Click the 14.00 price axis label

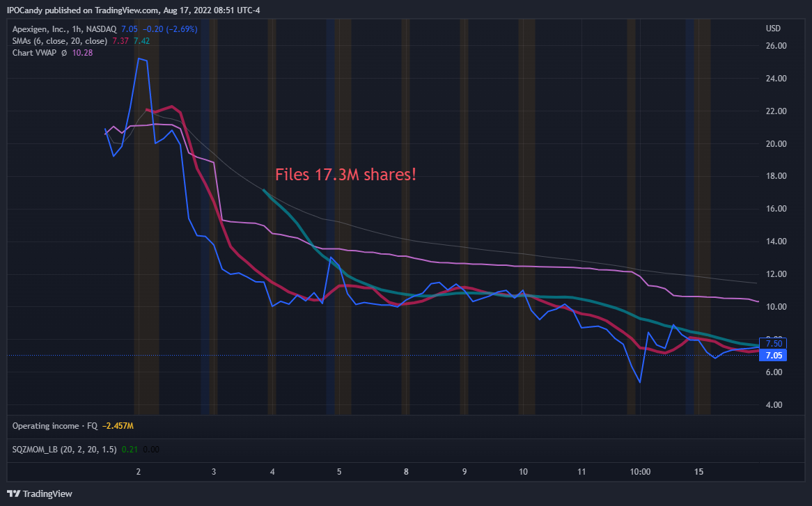(x=776, y=241)
